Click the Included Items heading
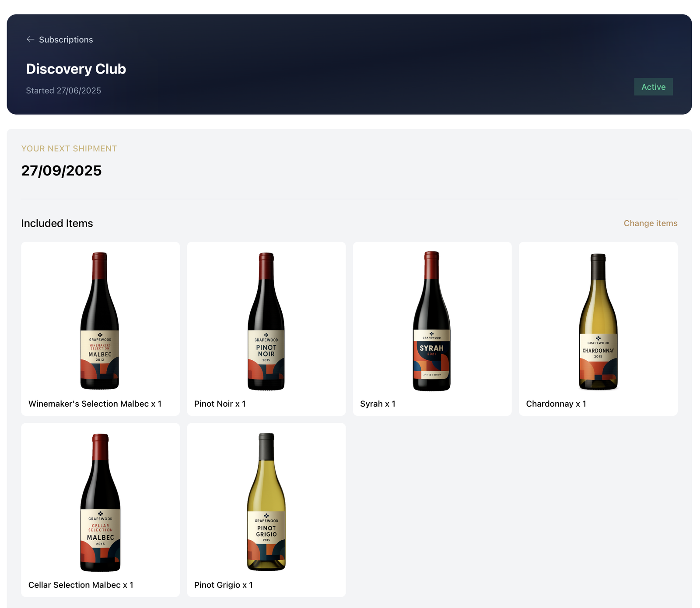Viewport: 700px width, 608px height. (x=57, y=223)
